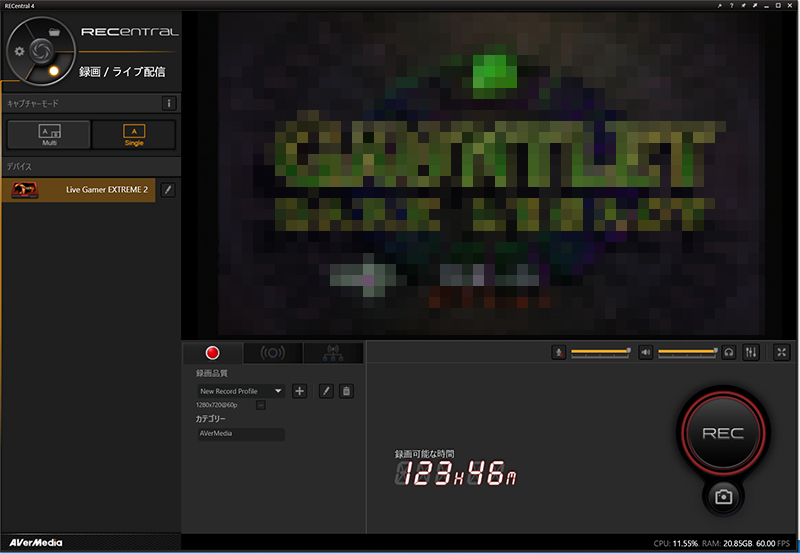Open settings gear in the circular menu
The image size is (800, 553).
coord(19,49)
